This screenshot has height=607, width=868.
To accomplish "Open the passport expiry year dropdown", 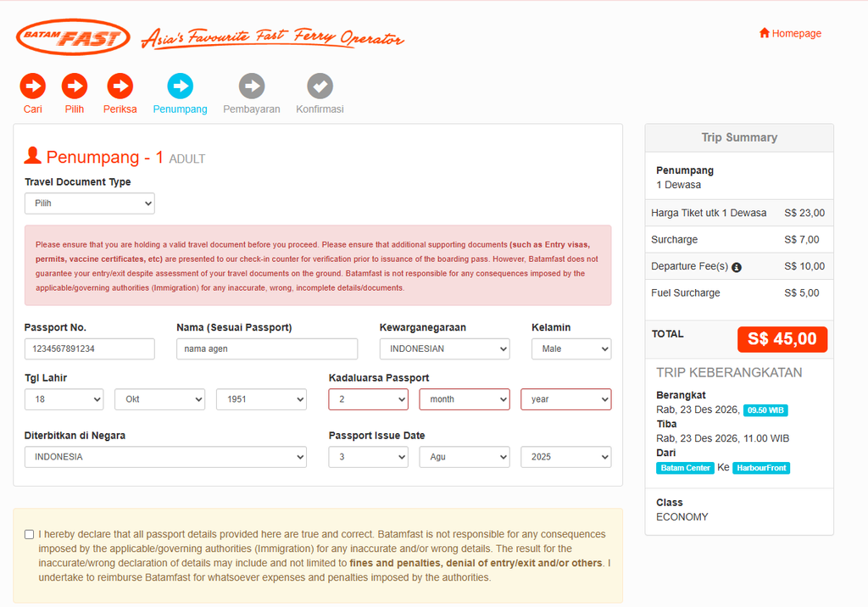I will click(565, 399).
